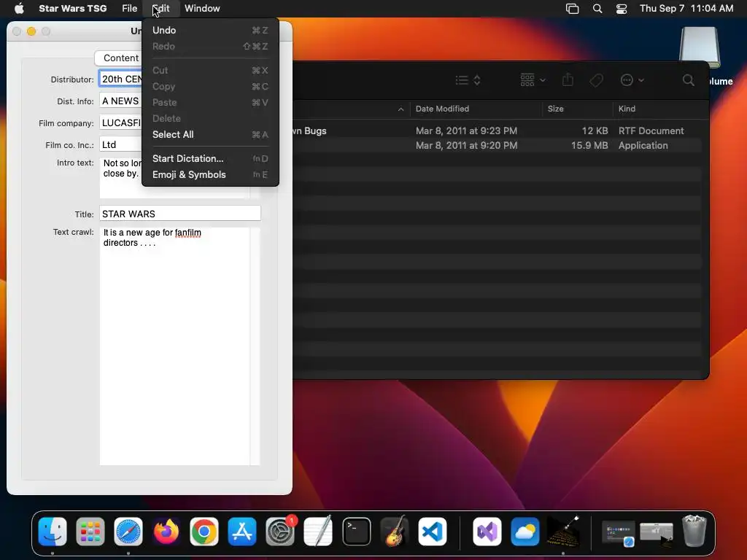Open Visual Studio from the Dock

click(487, 532)
